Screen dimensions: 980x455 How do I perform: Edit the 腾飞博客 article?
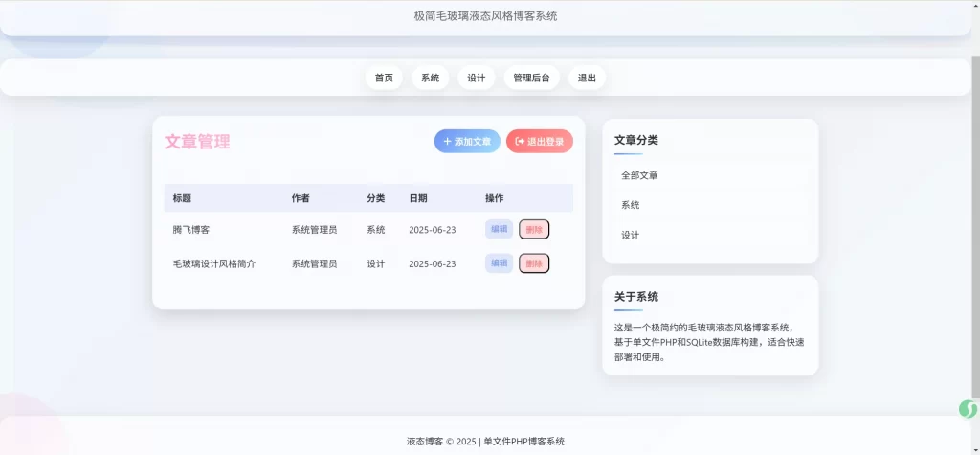point(499,229)
